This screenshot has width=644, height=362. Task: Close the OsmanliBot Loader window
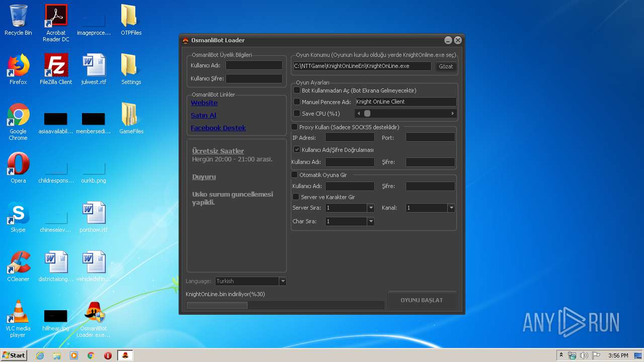click(458, 40)
